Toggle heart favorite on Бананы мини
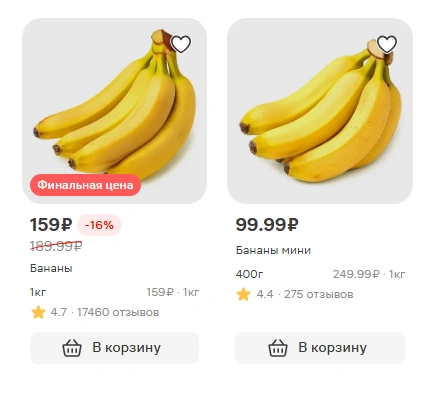Screen dimensions: 426x403 tap(387, 44)
